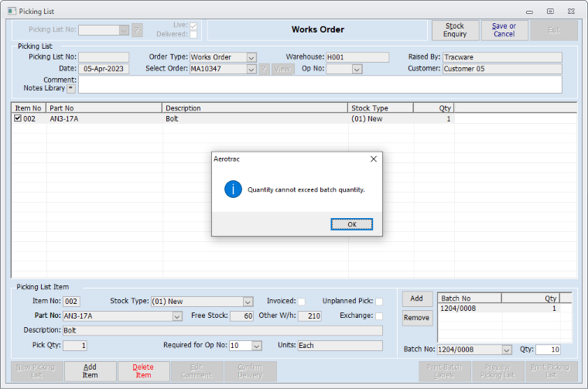588x389 pixels.
Task: Click the disabled Exit button
Action: point(553,30)
